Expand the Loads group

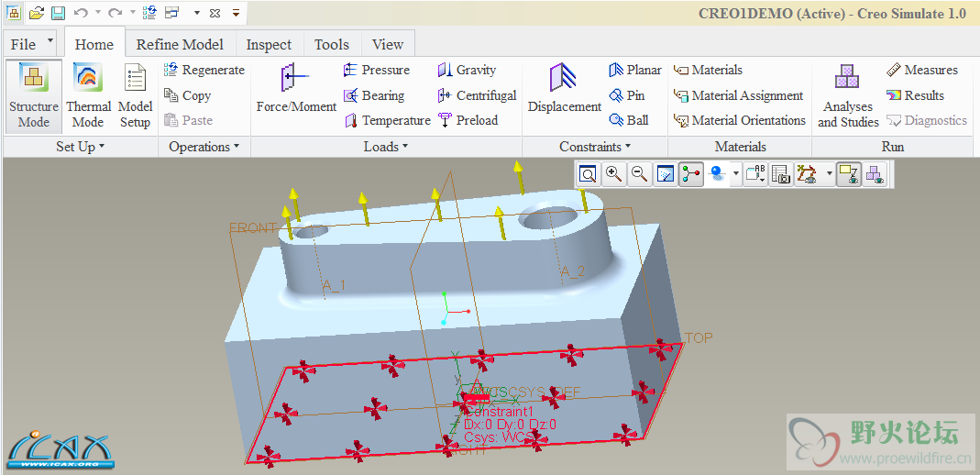(x=386, y=147)
